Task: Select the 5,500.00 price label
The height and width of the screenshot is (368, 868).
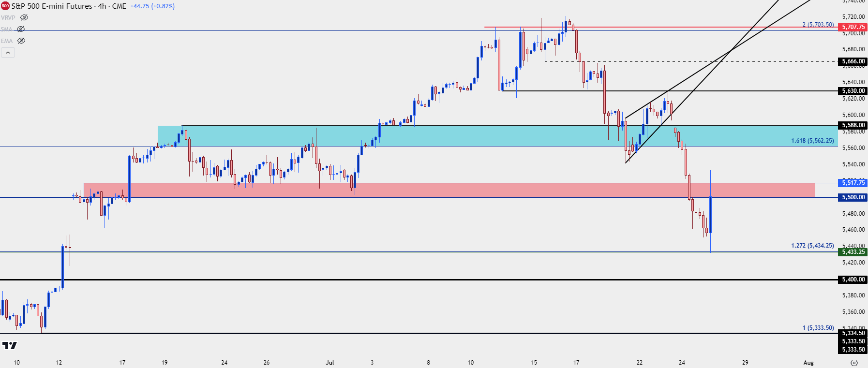Action: click(x=853, y=197)
